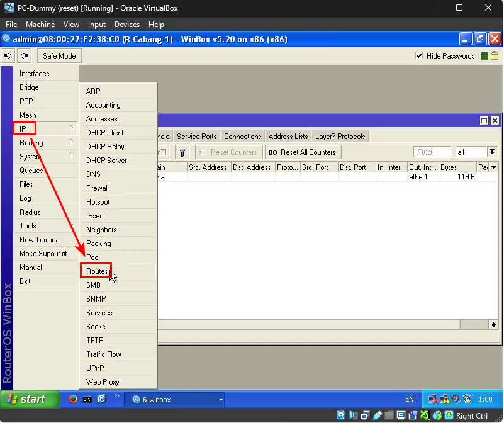Open the command prompt quick launch icon
The height and width of the screenshot is (423, 504).
click(87, 399)
